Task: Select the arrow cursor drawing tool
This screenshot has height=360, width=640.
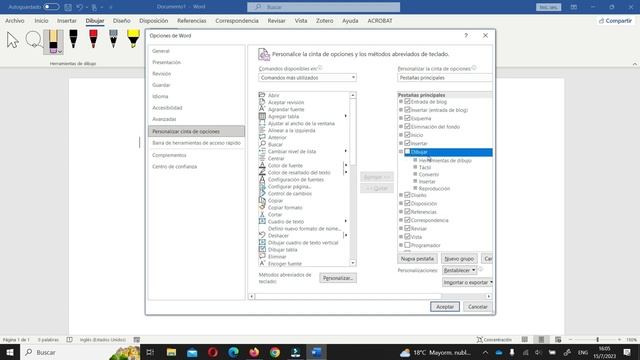Action: tap(13, 40)
